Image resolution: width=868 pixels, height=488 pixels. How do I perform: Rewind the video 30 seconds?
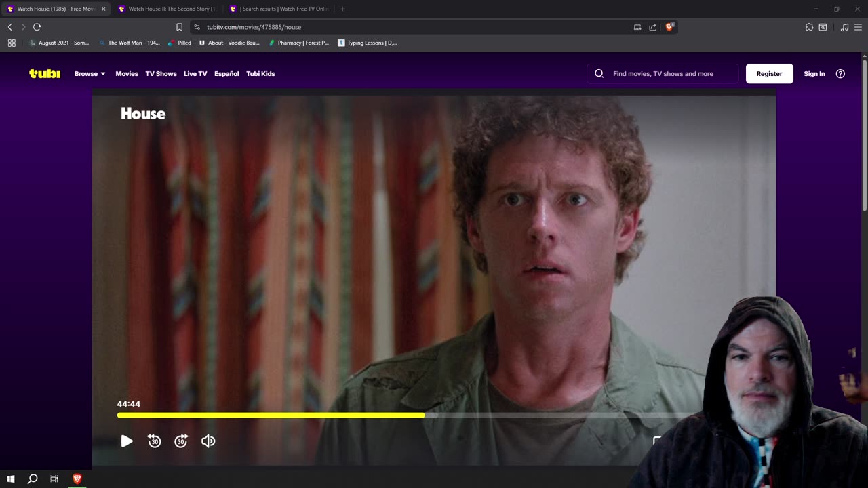pyautogui.click(x=155, y=441)
